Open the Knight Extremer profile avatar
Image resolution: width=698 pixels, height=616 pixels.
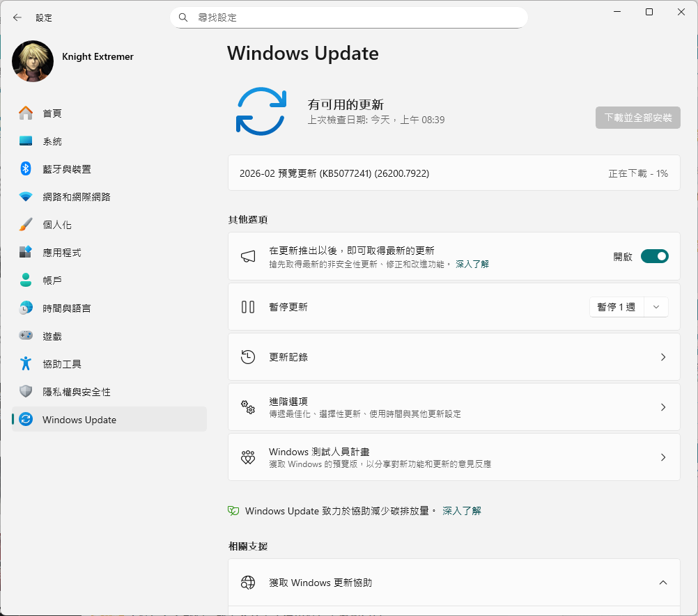click(x=33, y=61)
